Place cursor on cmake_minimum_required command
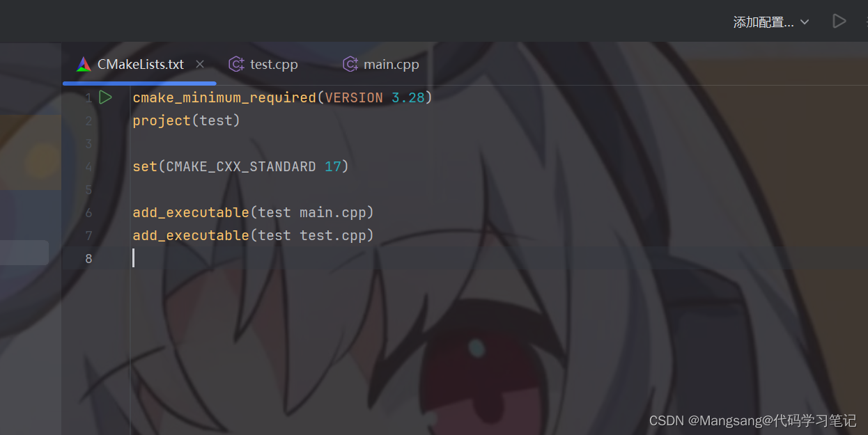This screenshot has height=435, width=868. 224,97
